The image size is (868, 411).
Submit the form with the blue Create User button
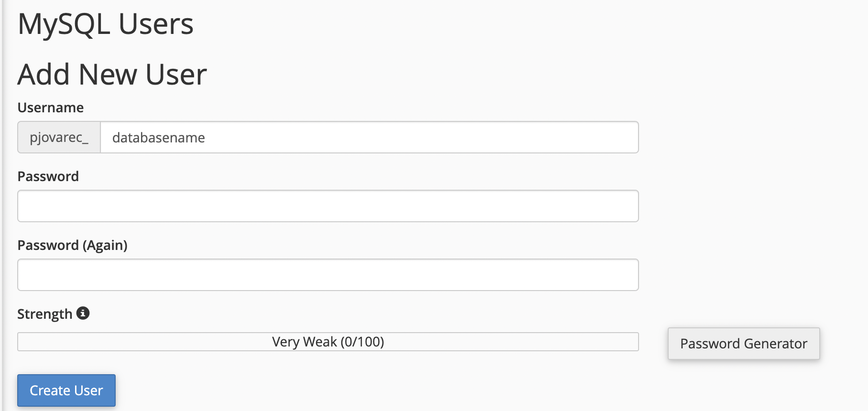tap(66, 390)
